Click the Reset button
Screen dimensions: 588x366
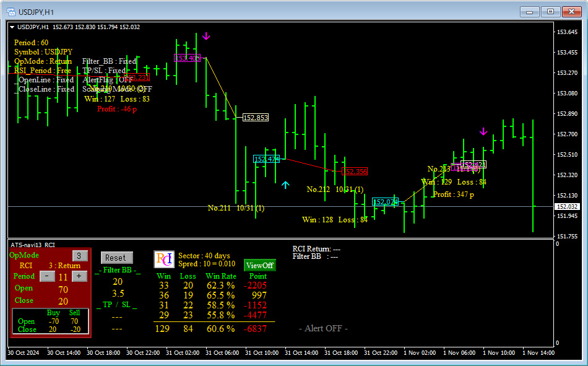[116, 258]
